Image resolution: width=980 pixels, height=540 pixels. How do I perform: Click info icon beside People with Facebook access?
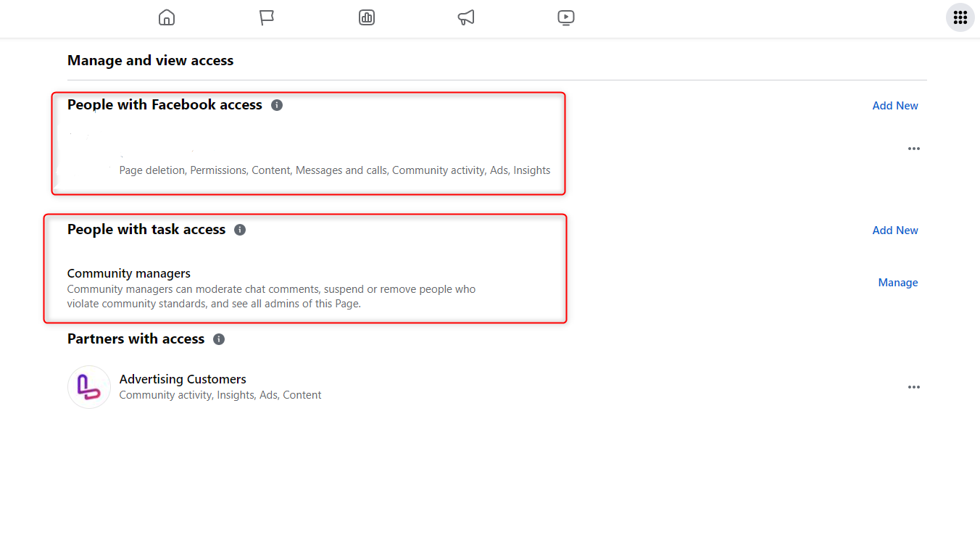277,105
